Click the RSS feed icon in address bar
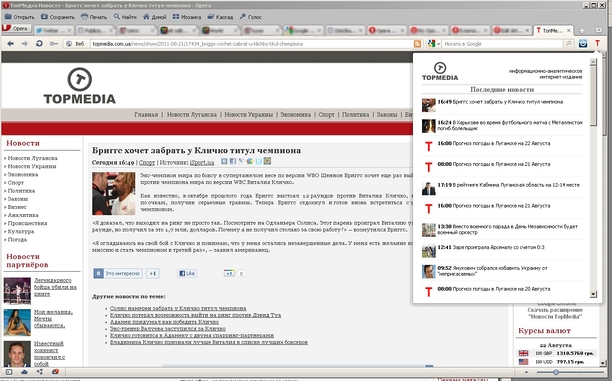The height and width of the screenshot is (381, 612). (418, 44)
